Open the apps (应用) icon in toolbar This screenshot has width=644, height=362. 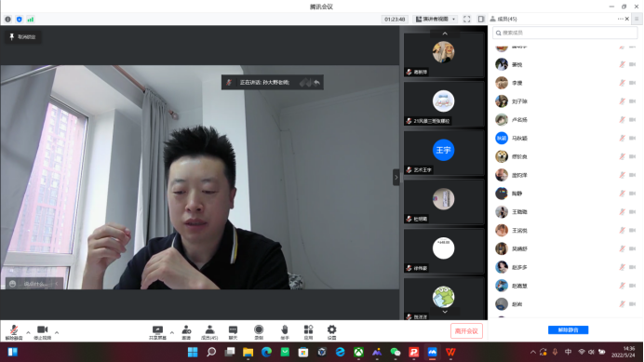tap(308, 332)
